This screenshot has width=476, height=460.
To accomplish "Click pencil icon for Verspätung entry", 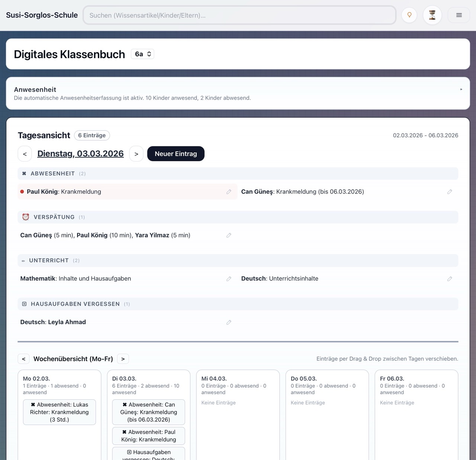I will point(229,235).
